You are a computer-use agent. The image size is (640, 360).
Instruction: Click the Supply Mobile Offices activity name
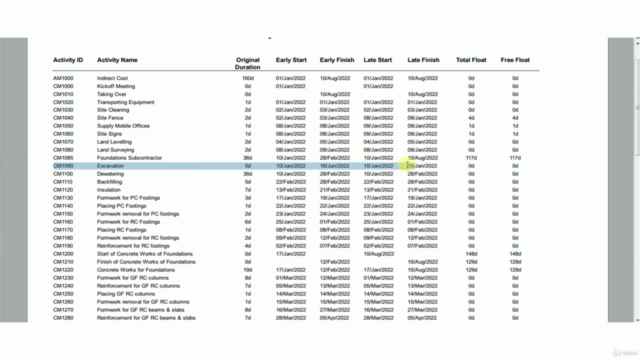(x=123, y=126)
